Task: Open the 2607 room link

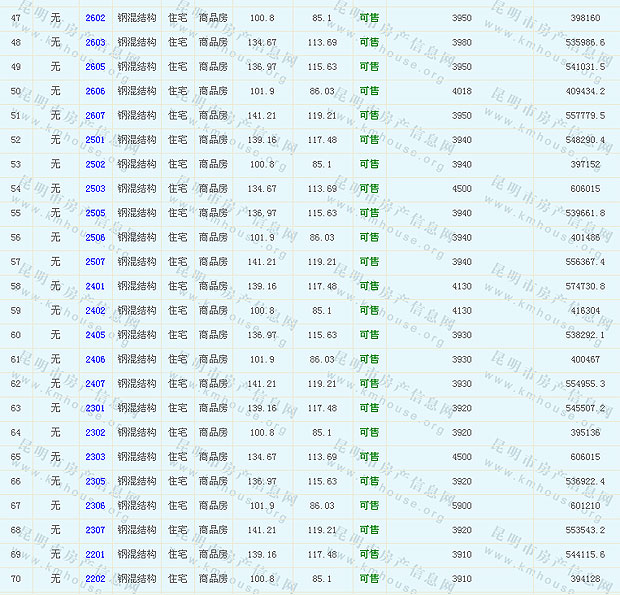Action: click(x=95, y=116)
